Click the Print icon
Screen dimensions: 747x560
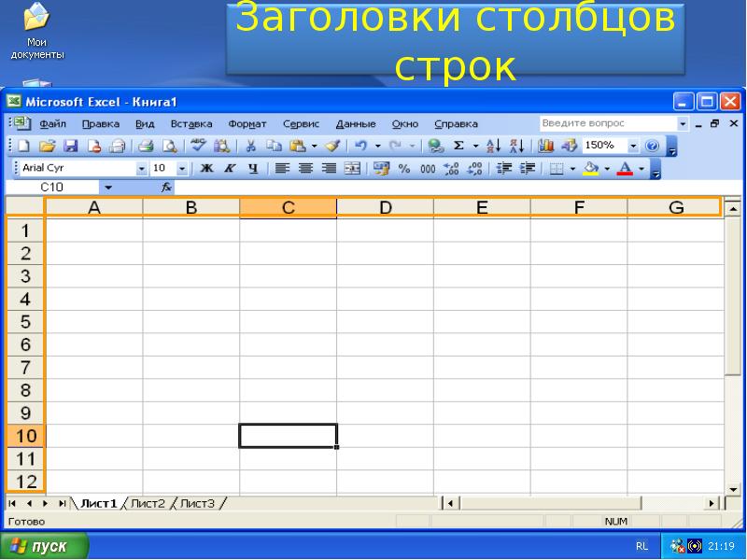click(x=147, y=146)
